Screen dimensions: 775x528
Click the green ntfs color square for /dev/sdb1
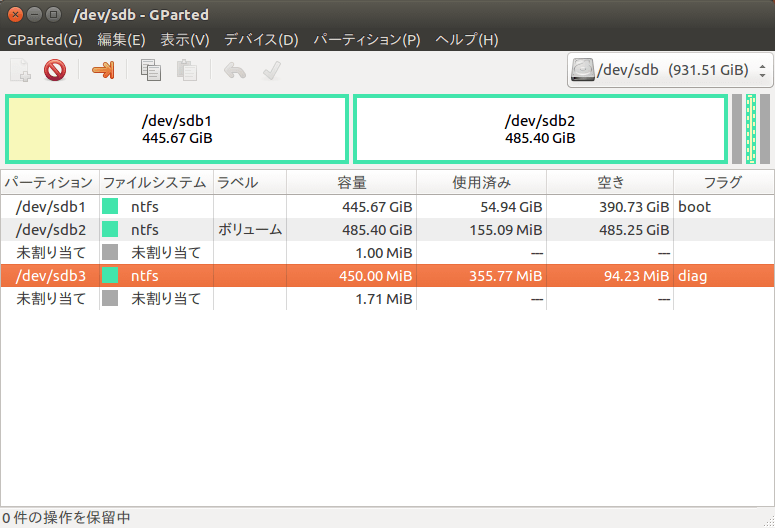click(110, 206)
